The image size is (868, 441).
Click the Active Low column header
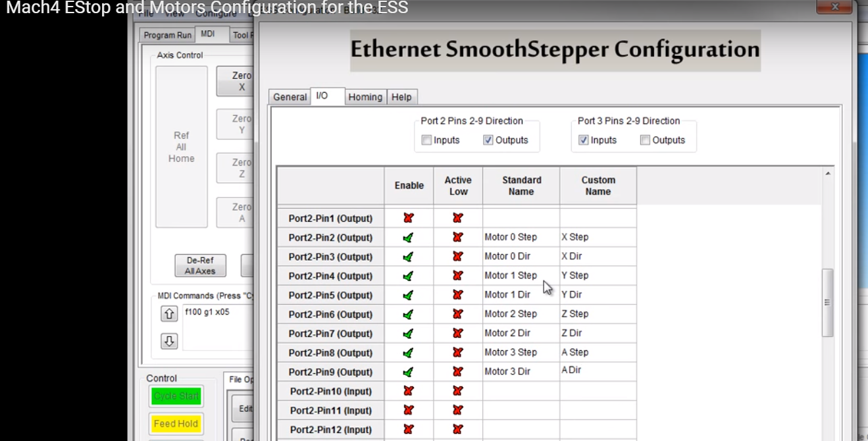[458, 186]
